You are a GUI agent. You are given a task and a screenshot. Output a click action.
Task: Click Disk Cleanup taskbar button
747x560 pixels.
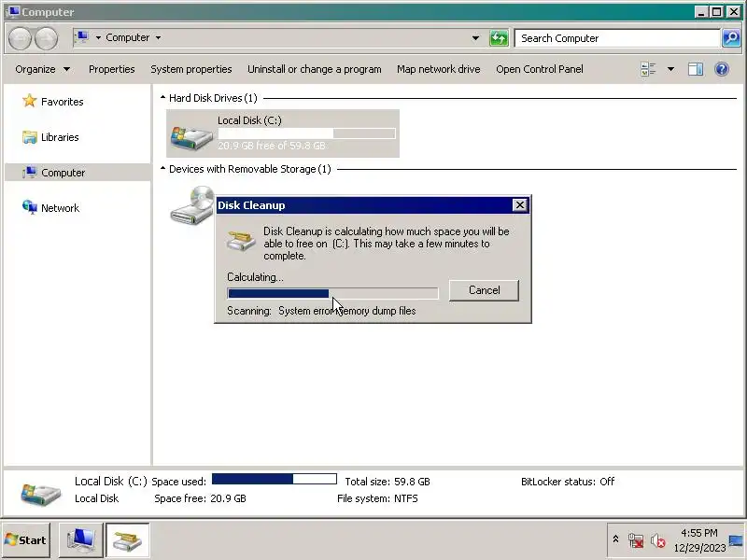coord(127,540)
